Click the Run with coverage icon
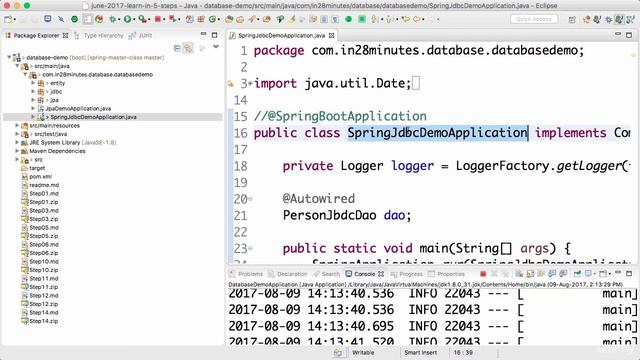Image resolution: width=640 pixels, height=360 pixels. pos(142,19)
